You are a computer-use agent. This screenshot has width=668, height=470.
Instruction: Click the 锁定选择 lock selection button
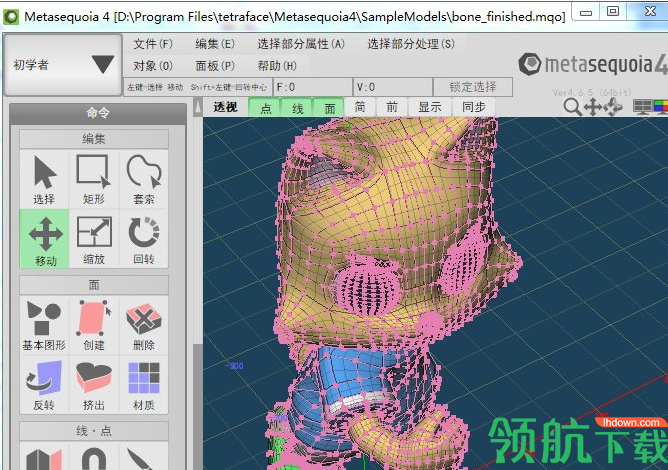tap(473, 87)
